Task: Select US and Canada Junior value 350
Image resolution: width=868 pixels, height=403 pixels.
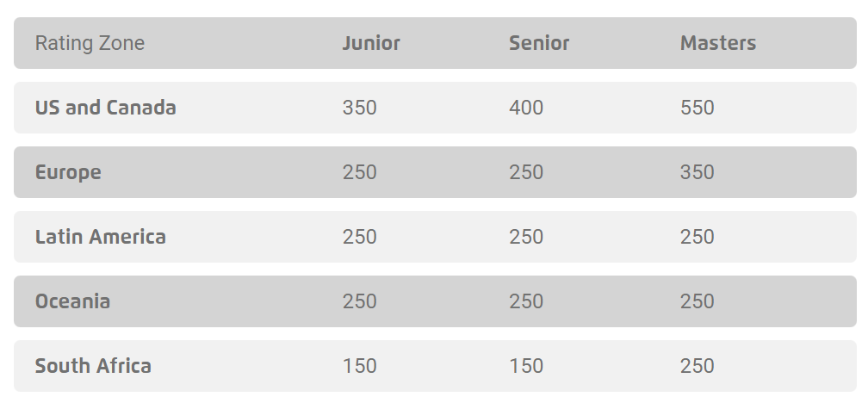Action: (359, 108)
